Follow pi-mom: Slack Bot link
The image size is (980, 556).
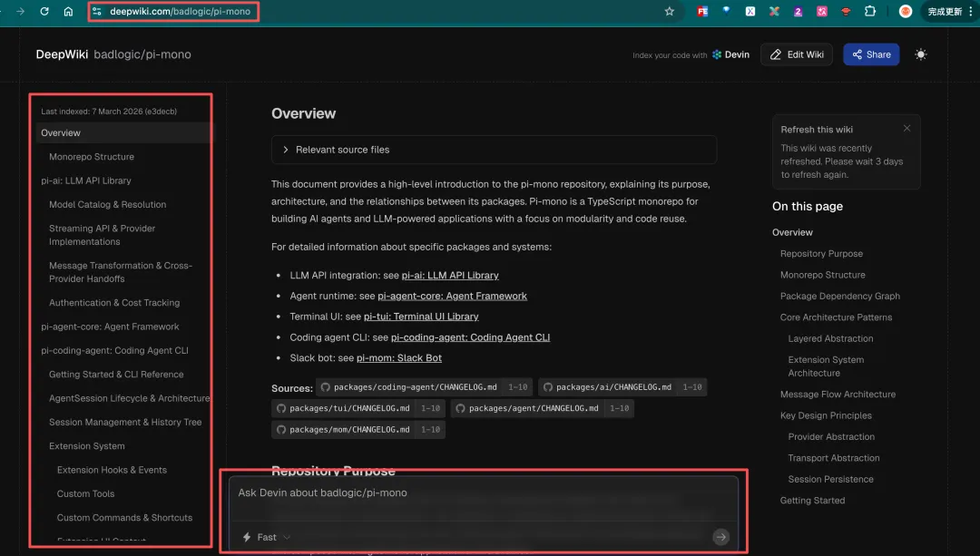(x=398, y=357)
